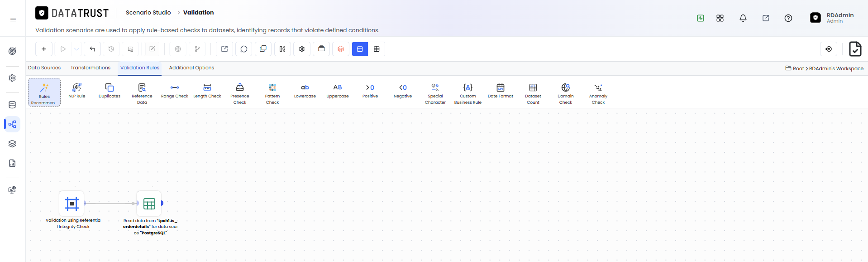
Task: Select the Dataset Count rule
Action: tap(533, 93)
